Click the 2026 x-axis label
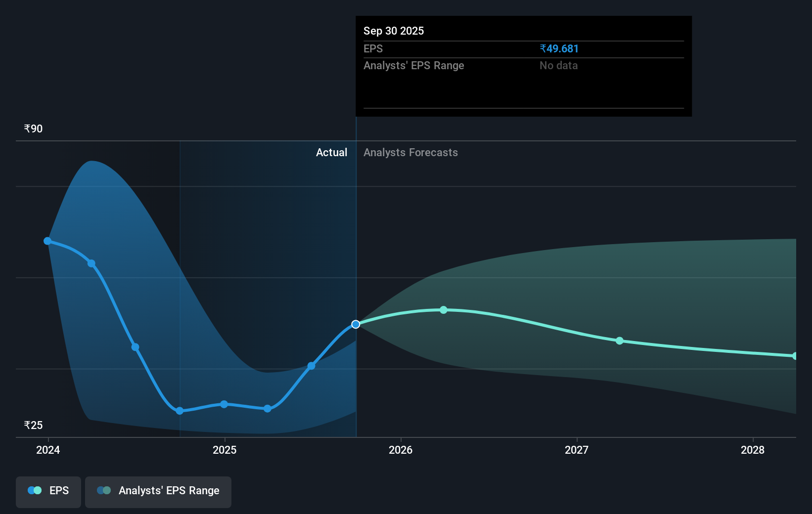 tap(401, 450)
